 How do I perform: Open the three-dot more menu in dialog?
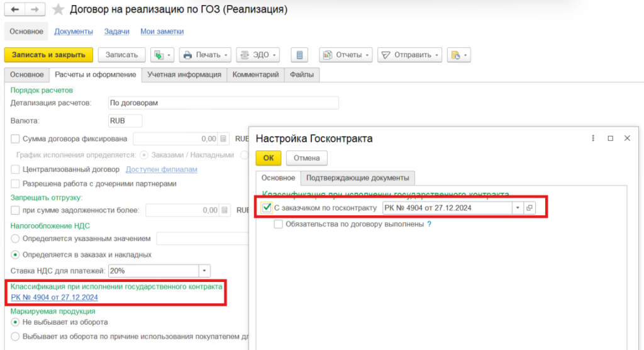coord(593,138)
